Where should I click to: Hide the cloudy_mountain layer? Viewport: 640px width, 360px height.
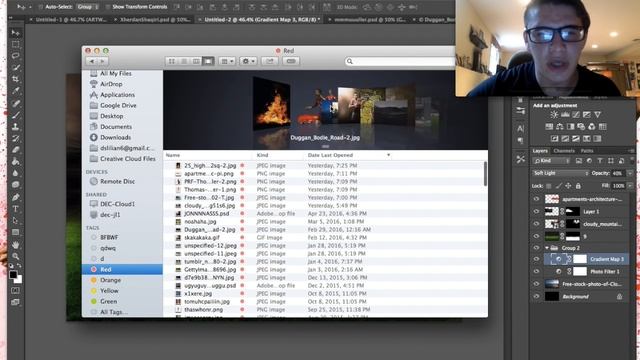click(x=536, y=224)
